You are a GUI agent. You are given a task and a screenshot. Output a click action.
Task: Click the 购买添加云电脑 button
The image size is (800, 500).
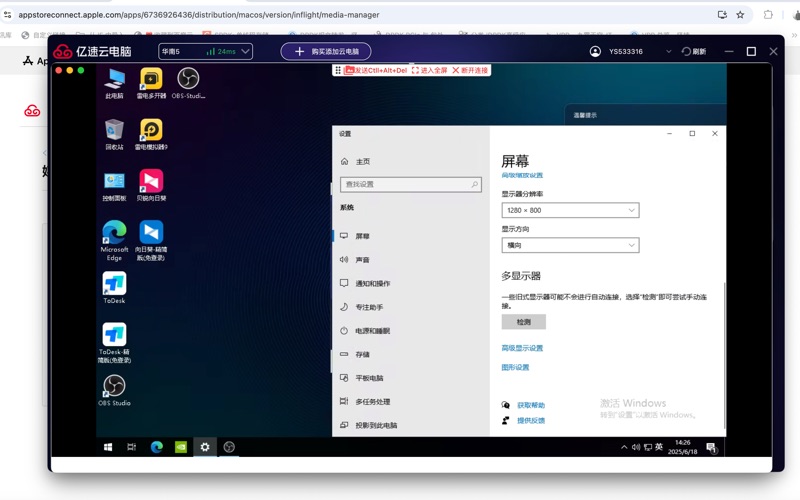(326, 52)
